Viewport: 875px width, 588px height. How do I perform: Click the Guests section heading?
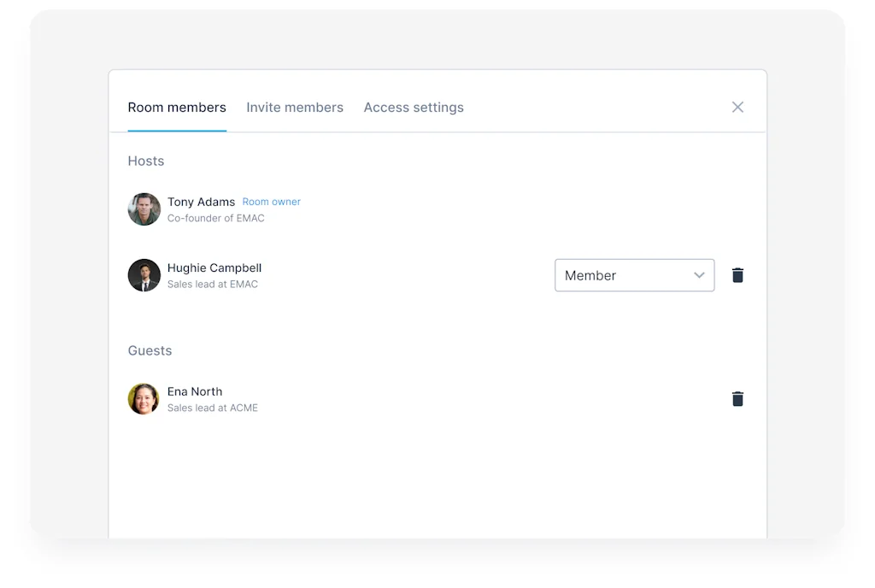pyautogui.click(x=150, y=350)
